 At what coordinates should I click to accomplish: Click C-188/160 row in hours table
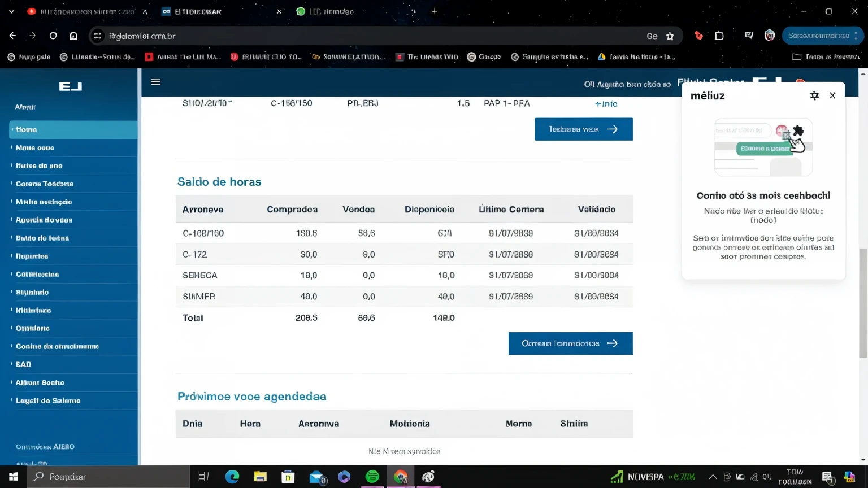[404, 233]
